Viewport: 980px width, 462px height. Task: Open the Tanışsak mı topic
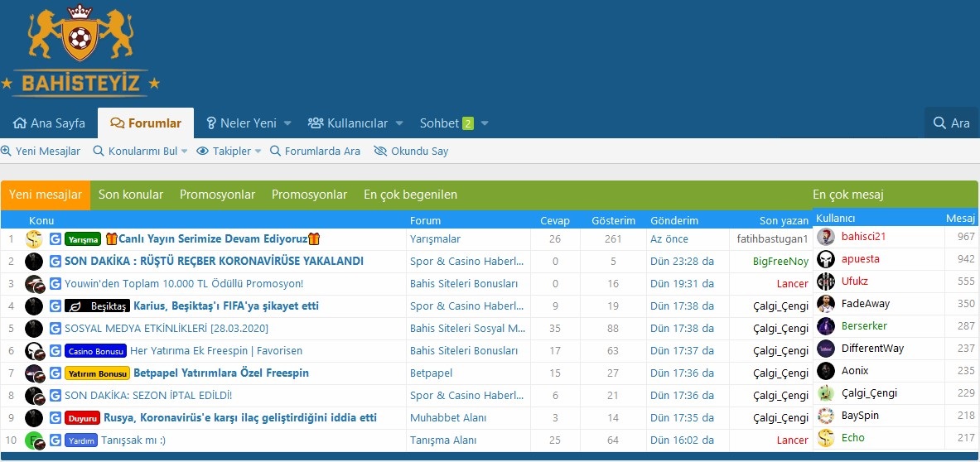tap(133, 440)
